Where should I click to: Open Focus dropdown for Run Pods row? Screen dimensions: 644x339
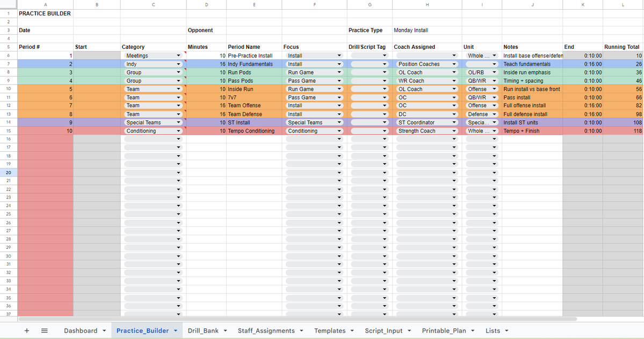pos(314,72)
